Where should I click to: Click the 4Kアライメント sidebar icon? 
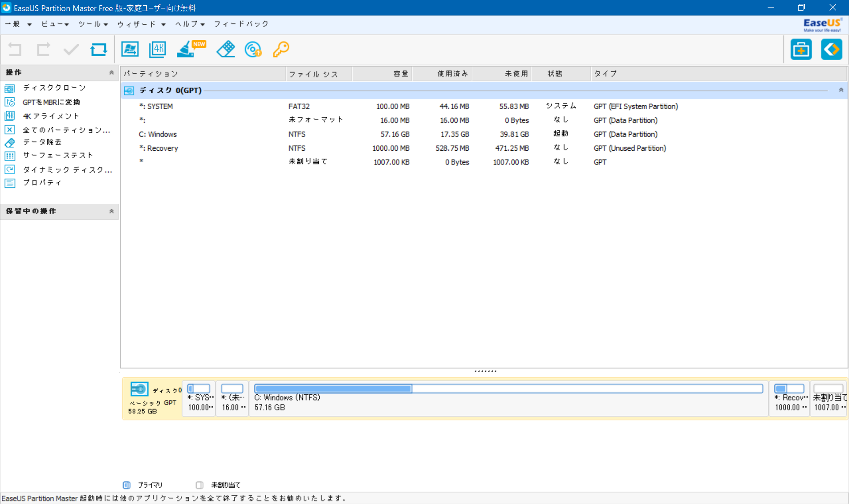click(10, 116)
